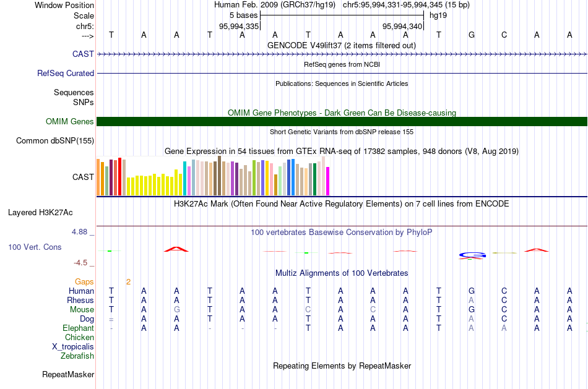Open the RefSeq Curated track label

65,73
